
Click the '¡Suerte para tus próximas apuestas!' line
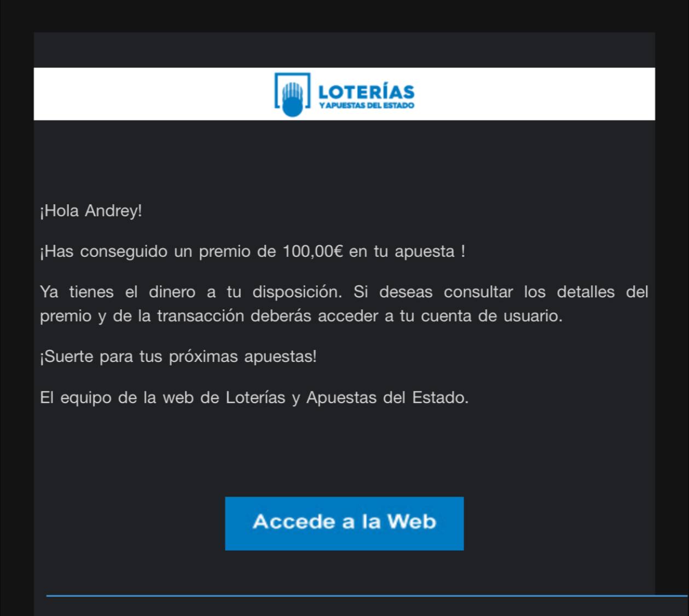coord(178,357)
